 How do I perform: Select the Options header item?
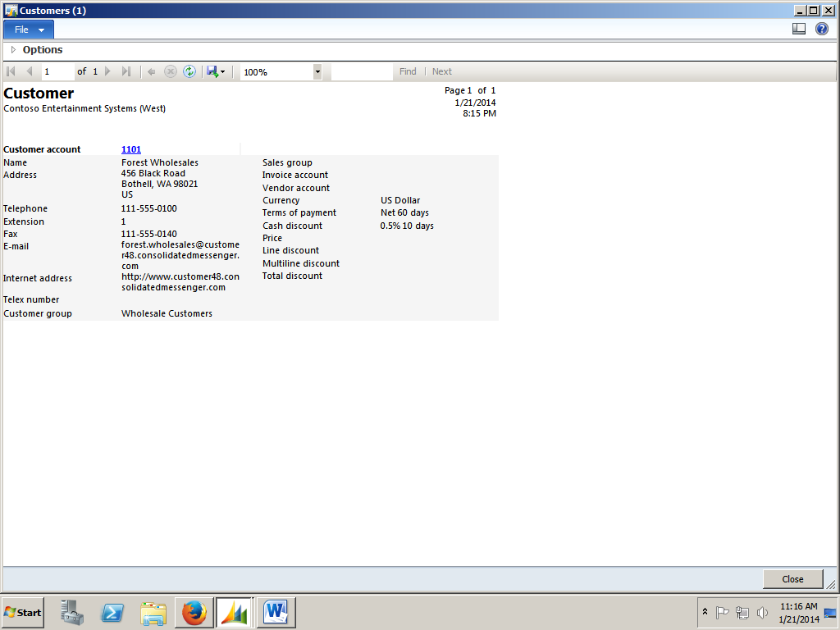[40, 49]
